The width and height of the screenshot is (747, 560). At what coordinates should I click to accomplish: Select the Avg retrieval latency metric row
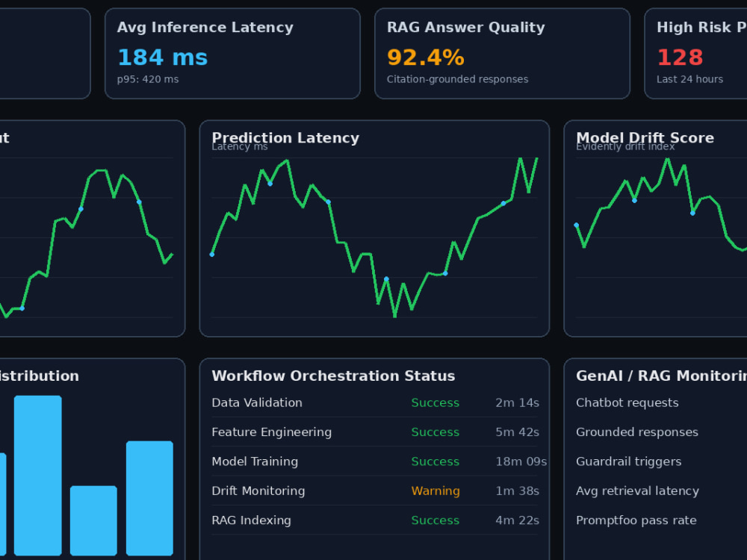661,491
